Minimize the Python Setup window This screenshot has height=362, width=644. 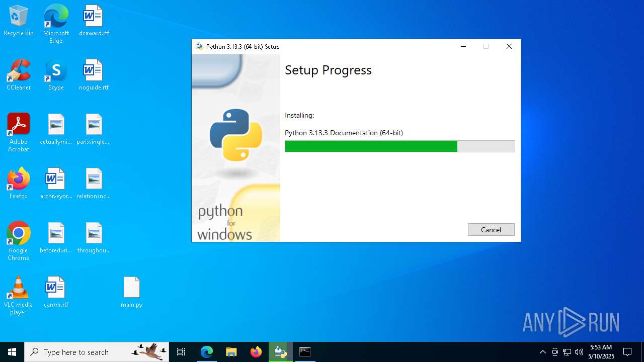(x=463, y=46)
